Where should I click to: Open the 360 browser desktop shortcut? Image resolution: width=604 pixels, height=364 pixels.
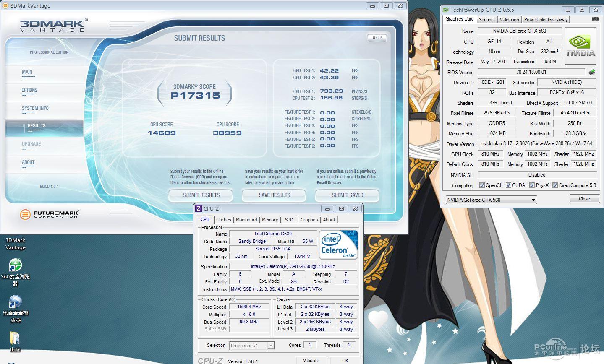click(x=16, y=272)
